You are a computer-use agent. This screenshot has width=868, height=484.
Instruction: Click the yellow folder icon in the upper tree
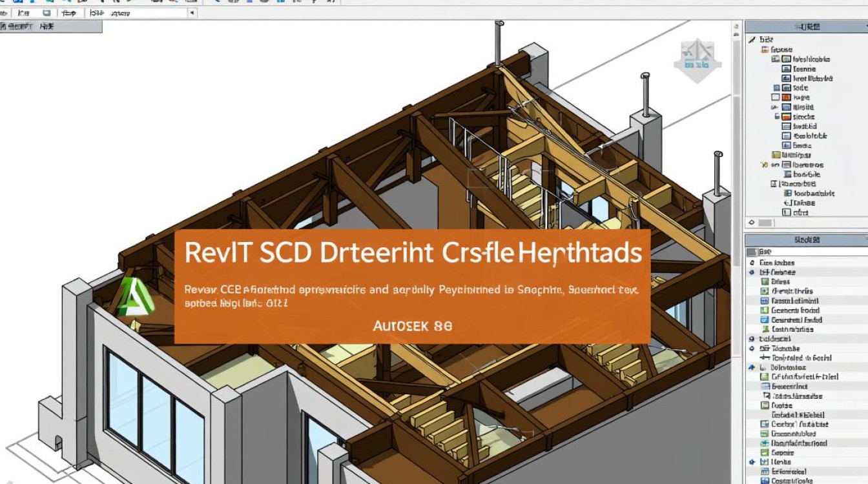[776, 155]
